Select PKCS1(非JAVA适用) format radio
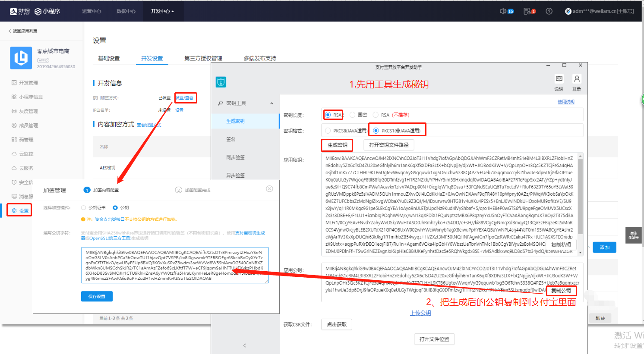Image resolution: width=644 pixels, height=354 pixels. (376, 131)
